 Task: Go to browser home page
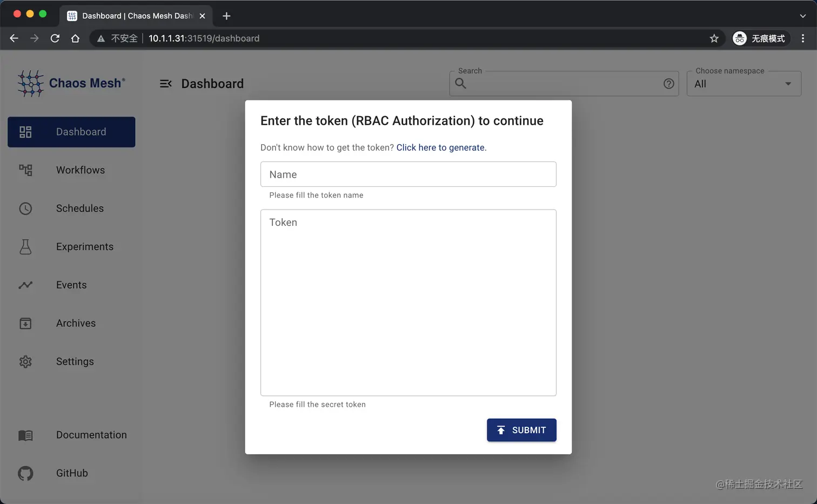[x=75, y=38]
